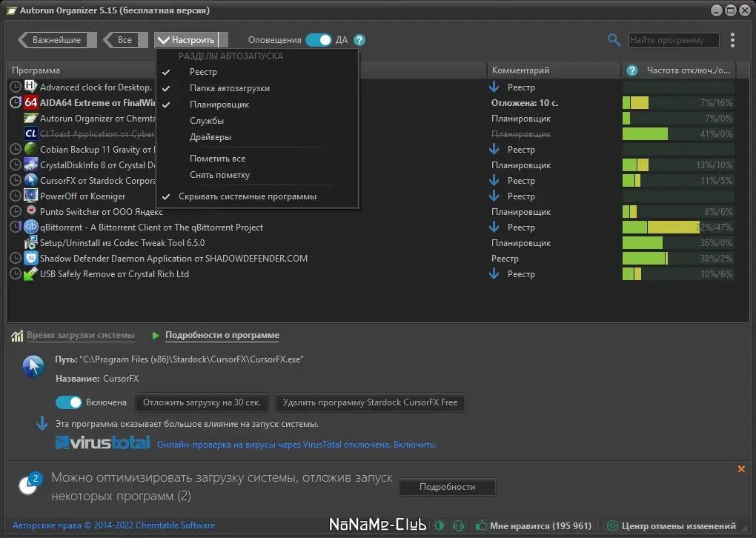Uncheck Планировщик autorun section
This screenshot has width=756, height=538.
point(257,104)
